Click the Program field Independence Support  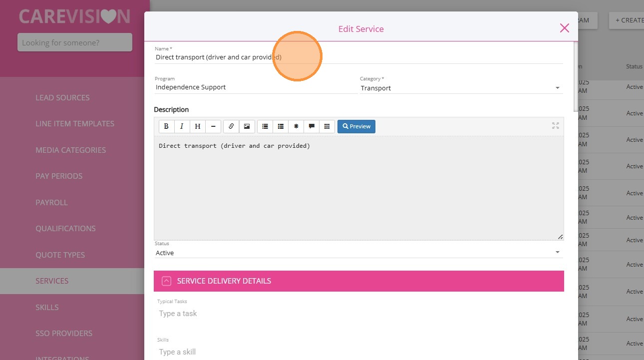pos(256,87)
